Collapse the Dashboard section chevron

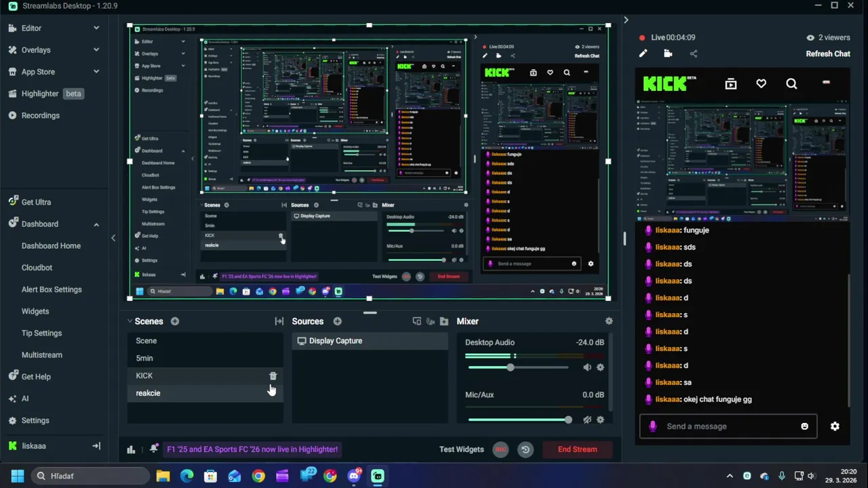[x=96, y=224]
